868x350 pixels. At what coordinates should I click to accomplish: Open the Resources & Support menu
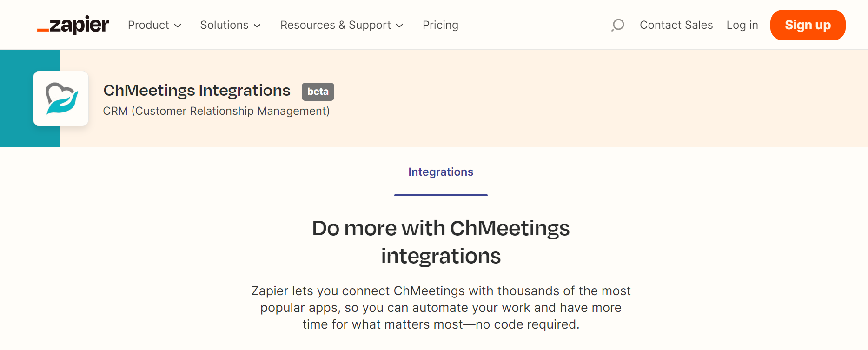[341, 25]
